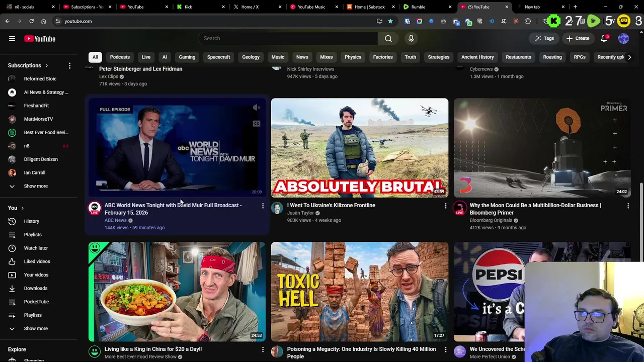Open options for Poisoning a Megacity video
The width and height of the screenshot is (644, 362).
click(x=445, y=349)
